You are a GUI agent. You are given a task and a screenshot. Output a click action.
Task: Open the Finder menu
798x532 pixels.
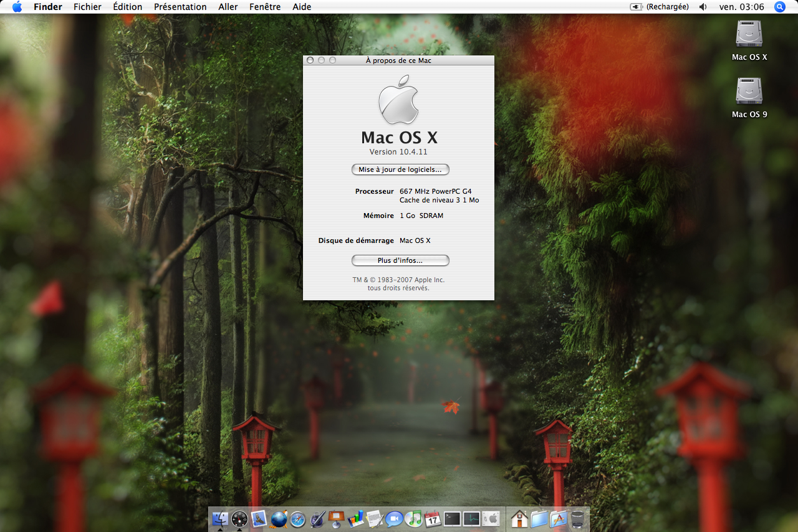pyautogui.click(x=48, y=7)
